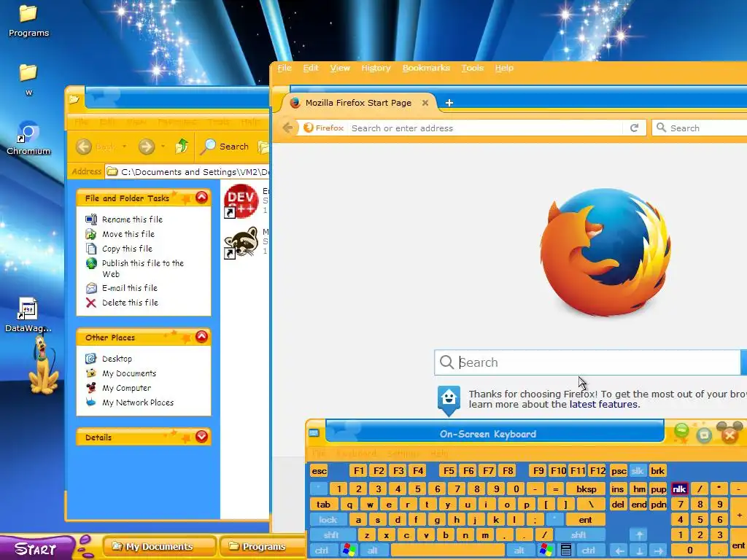
Task: Go up one folder level in Explorer
Action: tap(181, 146)
